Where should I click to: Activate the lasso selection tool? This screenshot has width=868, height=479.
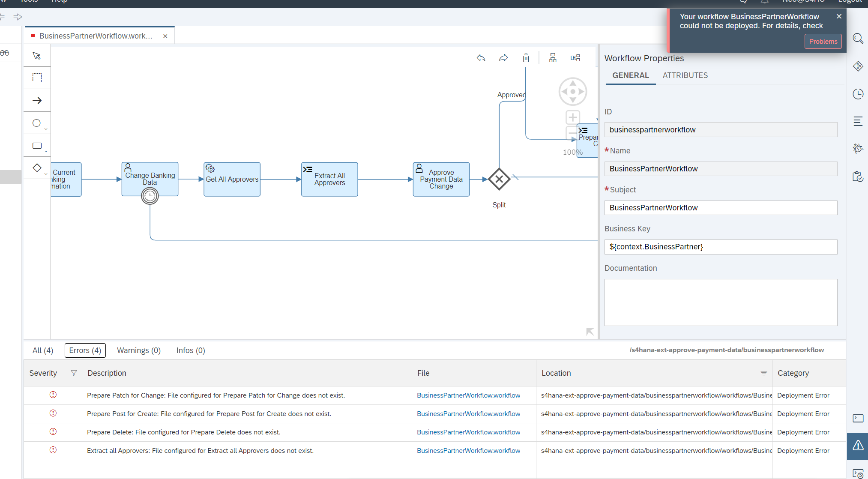[x=37, y=78]
